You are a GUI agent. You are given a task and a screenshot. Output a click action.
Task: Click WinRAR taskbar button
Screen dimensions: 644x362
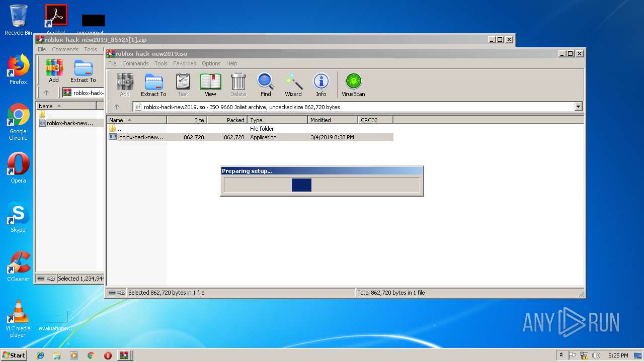pos(124,355)
